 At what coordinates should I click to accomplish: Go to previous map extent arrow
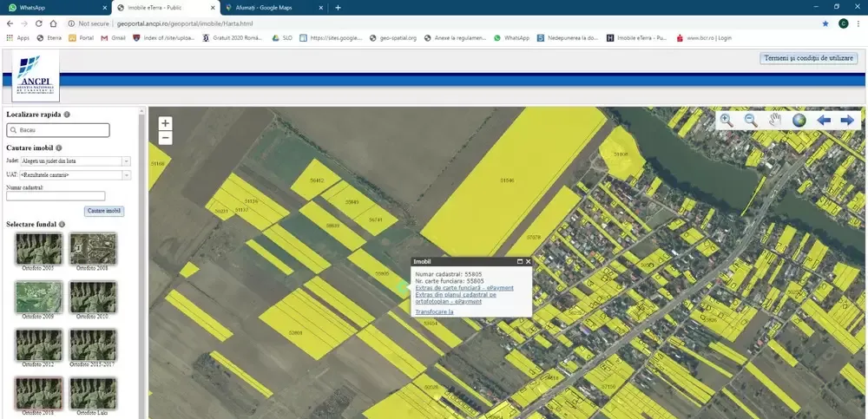click(824, 121)
